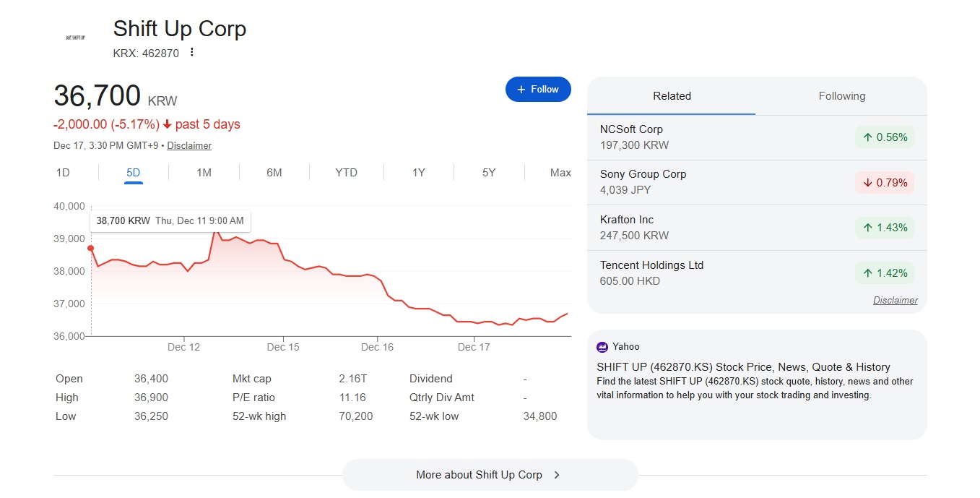This screenshot has width=980, height=498.
Task: Click the P/E ratio value 11.16
Action: pos(352,398)
